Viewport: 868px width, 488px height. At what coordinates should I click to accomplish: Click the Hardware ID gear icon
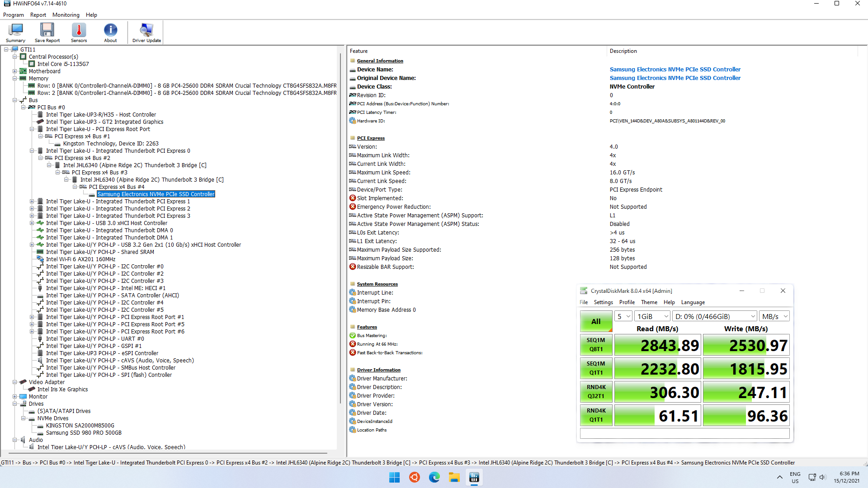[x=353, y=121]
